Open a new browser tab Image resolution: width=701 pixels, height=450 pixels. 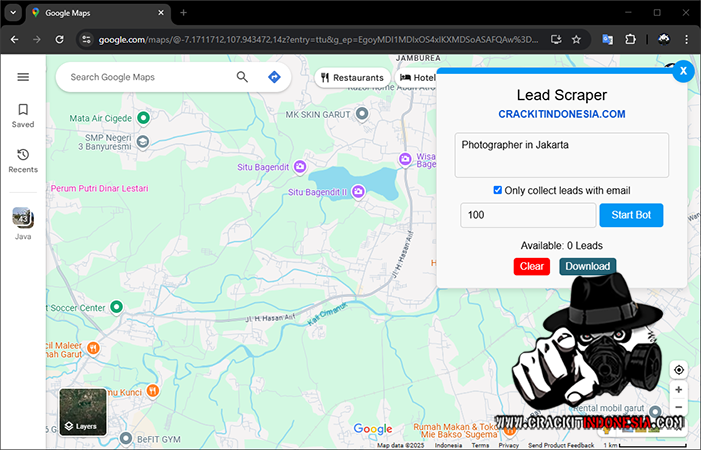coord(183,12)
